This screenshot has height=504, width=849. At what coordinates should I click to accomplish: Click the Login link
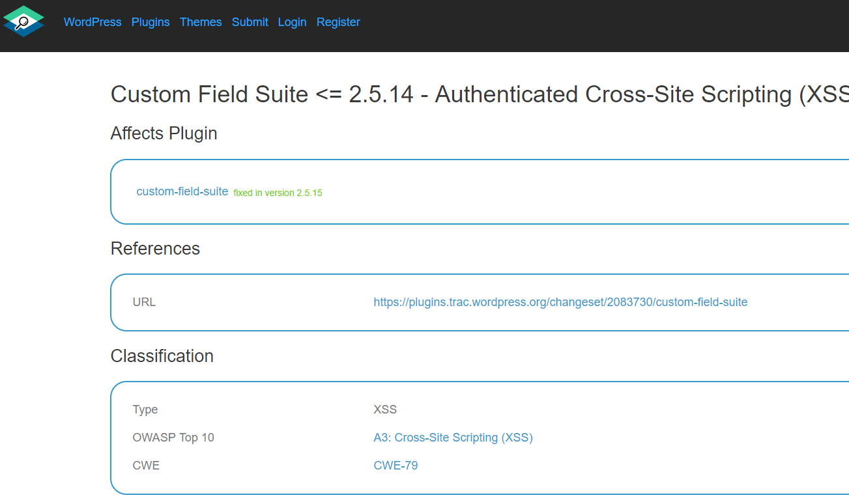click(x=292, y=22)
